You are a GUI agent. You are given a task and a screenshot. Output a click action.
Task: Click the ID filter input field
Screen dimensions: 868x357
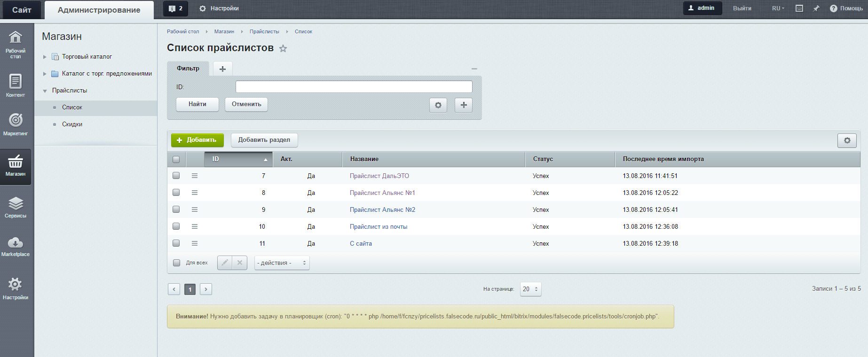(354, 87)
